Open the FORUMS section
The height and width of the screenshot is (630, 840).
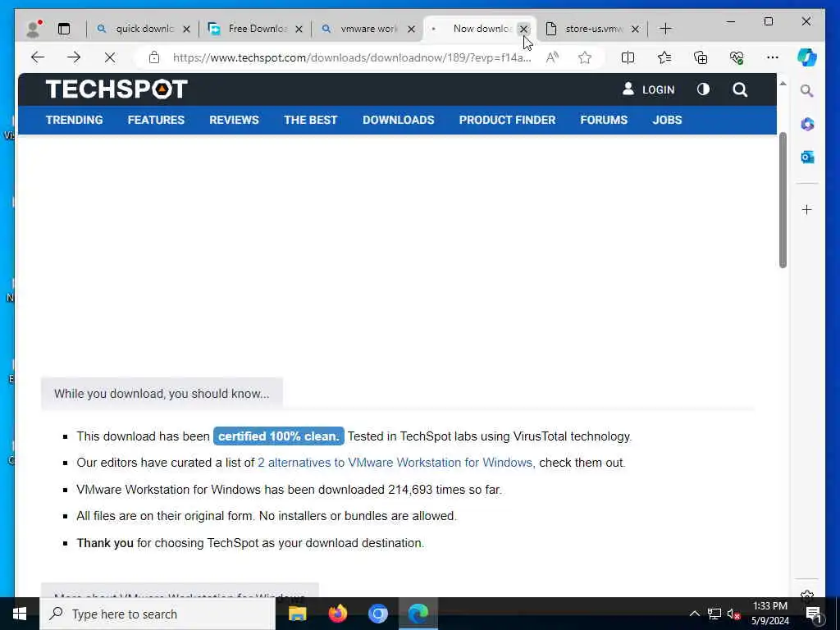coord(604,120)
